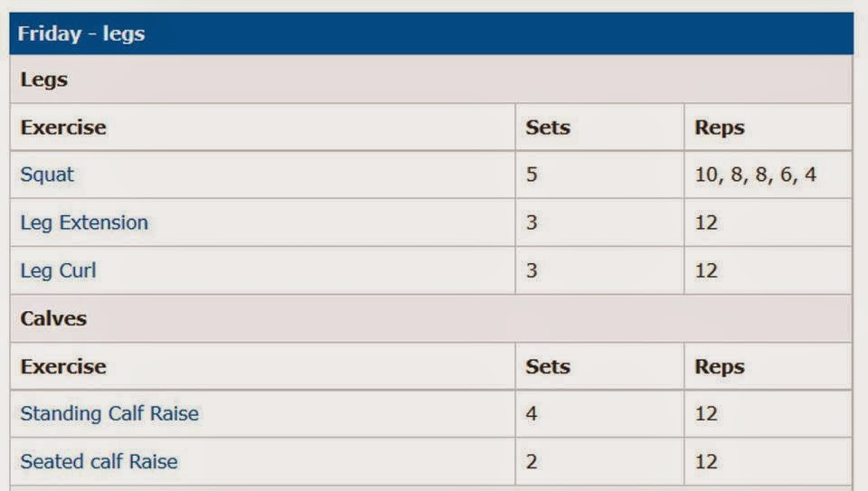
Task: Select the Legs section heading
Action: [43, 80]
